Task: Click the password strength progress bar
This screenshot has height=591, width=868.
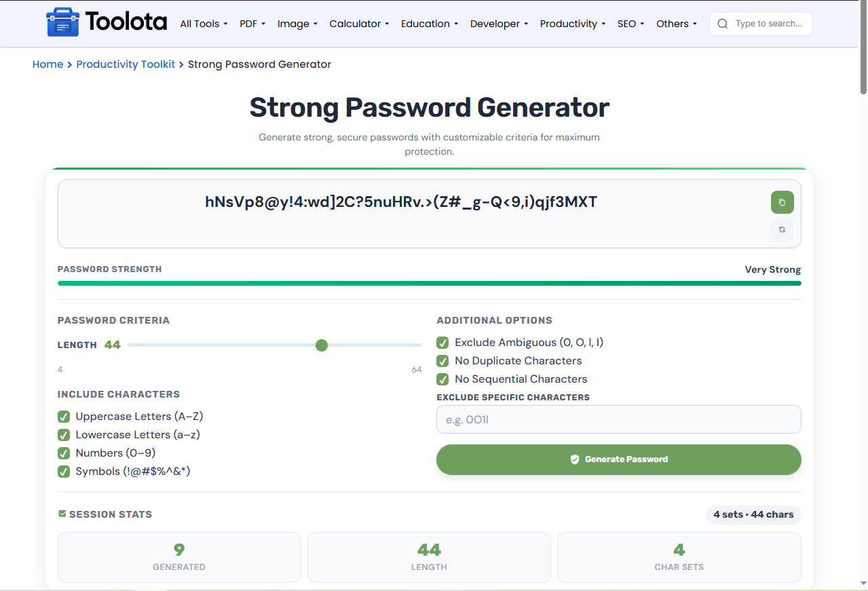Action: (429, 283)
